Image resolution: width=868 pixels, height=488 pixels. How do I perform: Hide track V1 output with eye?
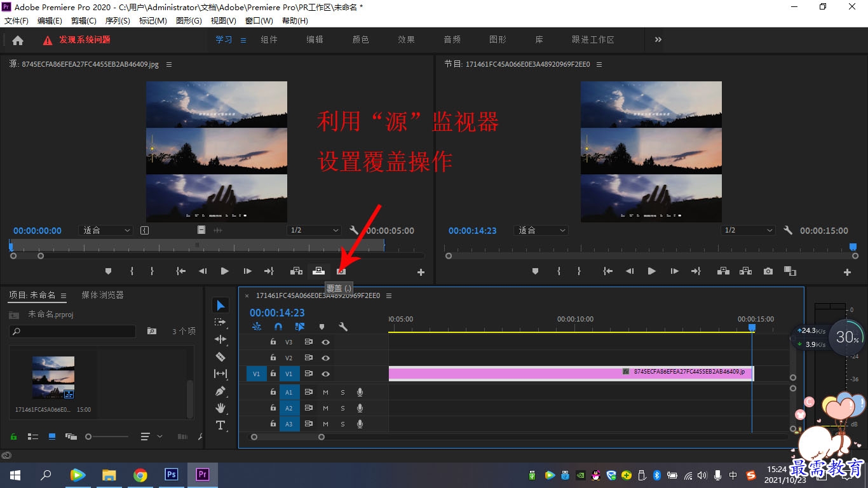click(x=325, y=374)
